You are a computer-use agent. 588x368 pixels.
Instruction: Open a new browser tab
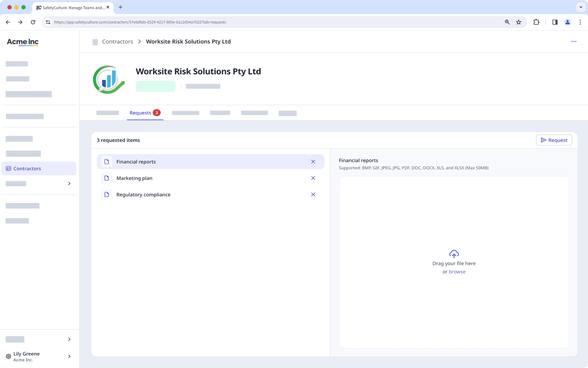[x=120, y=7]
